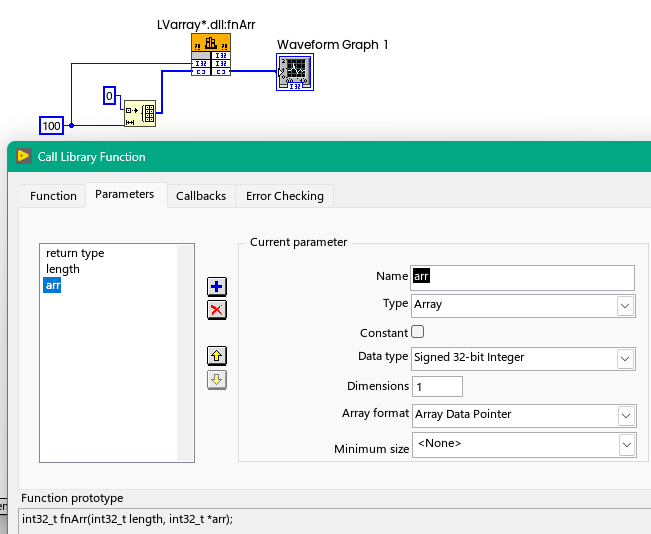
Task: Switch to the Function tab
Action: coord(53,196)
